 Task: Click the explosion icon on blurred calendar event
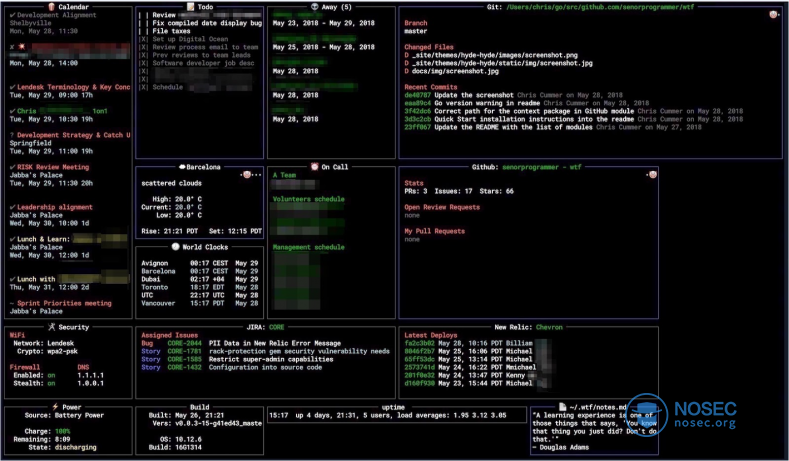(22, 47)
